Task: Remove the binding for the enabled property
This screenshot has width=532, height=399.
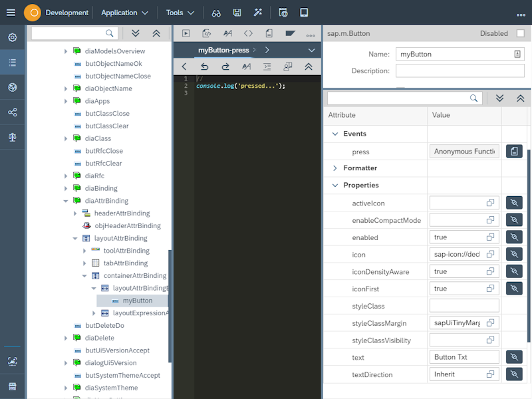Action: tap(513, 237)
